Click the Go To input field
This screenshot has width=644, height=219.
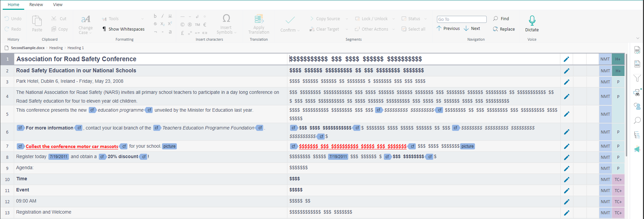[461, 20]
